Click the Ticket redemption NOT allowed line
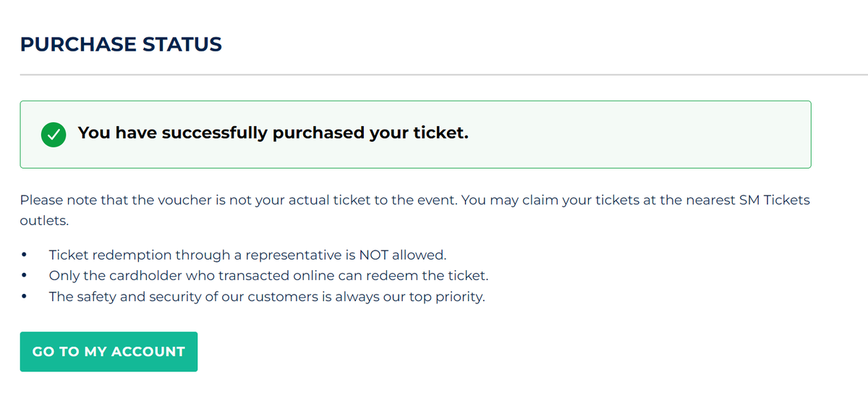This screenshot has height=409, width=868. [248, 256]
